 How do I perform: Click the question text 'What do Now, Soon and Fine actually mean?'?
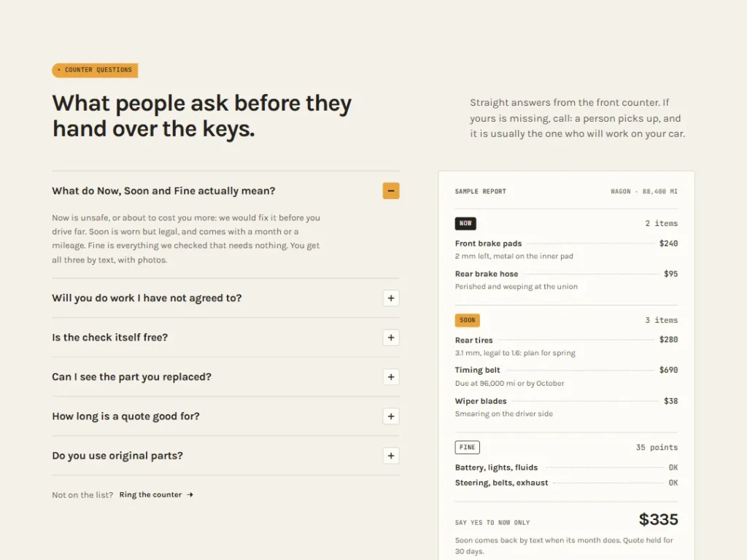point(163,191)
